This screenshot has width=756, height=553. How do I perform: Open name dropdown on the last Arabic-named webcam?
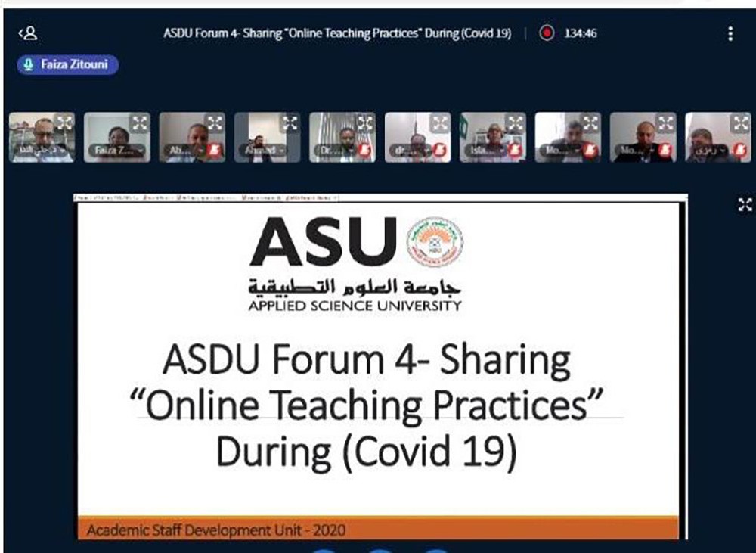point(712,151)
